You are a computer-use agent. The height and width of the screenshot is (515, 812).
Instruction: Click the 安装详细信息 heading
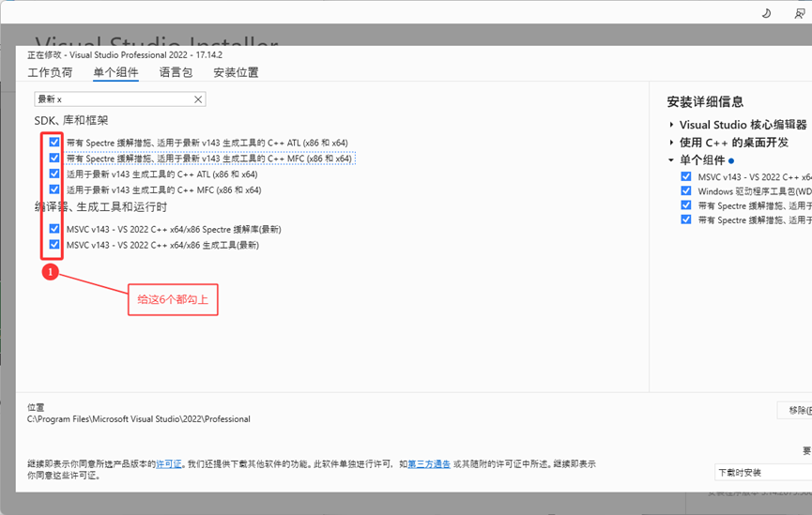(x=705, y=102)
